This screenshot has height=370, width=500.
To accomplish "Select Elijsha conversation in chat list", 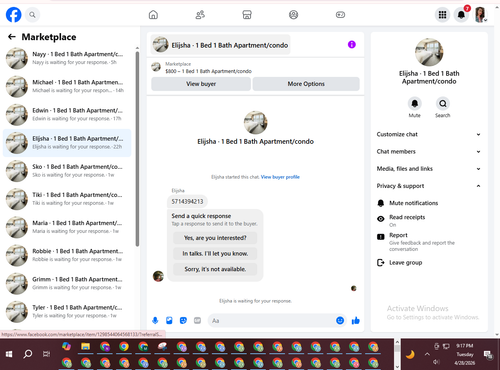I will [x=67, y=143].
